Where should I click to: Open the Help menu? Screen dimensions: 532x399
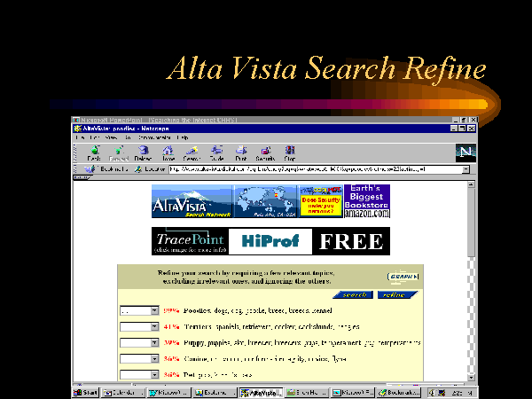pos(183,137)
